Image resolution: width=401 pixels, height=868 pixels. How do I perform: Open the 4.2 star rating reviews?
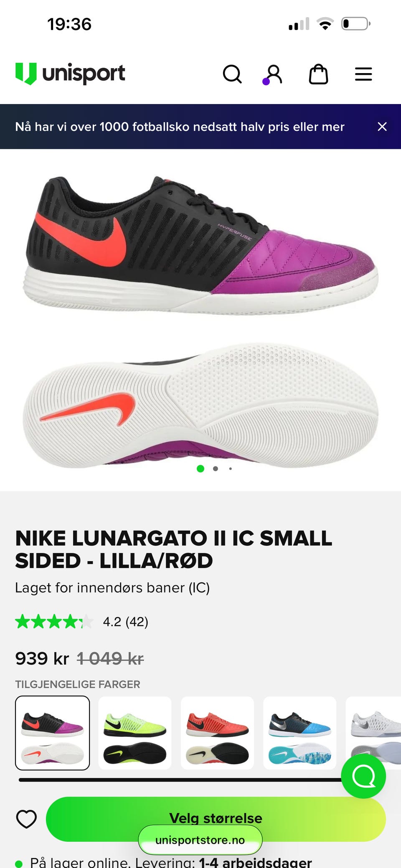[82, 621]
